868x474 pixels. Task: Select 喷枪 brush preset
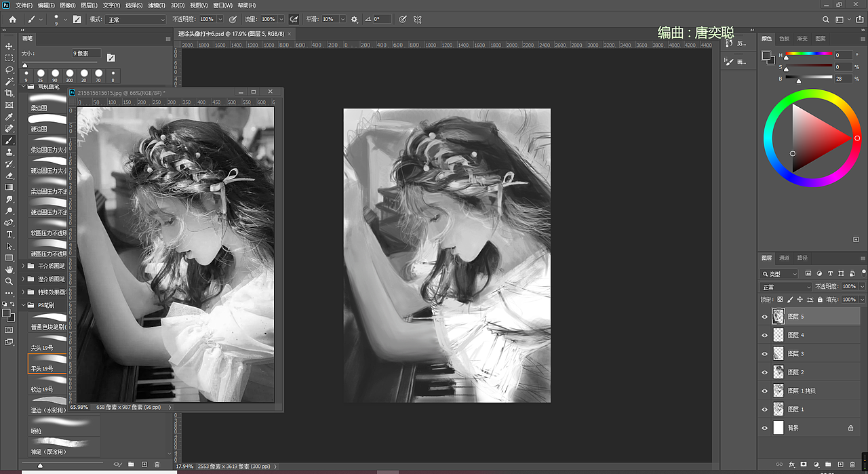tap(63, 426)
